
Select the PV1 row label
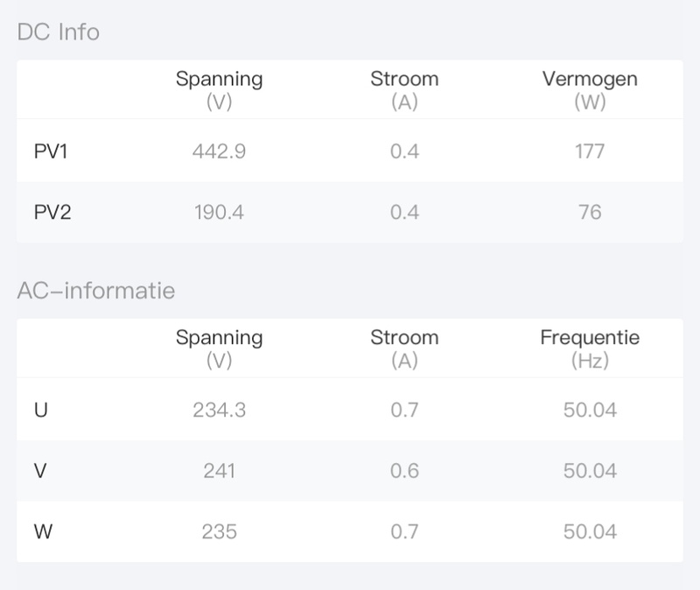pos(52,151)
